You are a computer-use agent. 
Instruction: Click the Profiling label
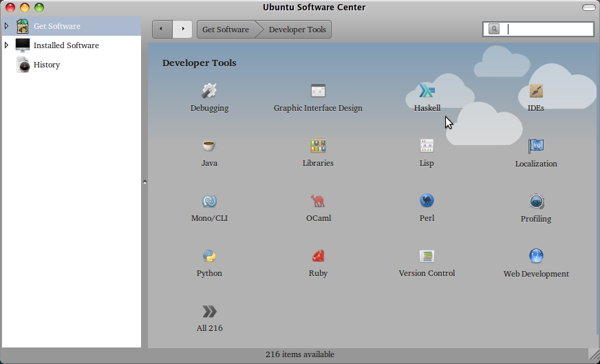(536, 219)
